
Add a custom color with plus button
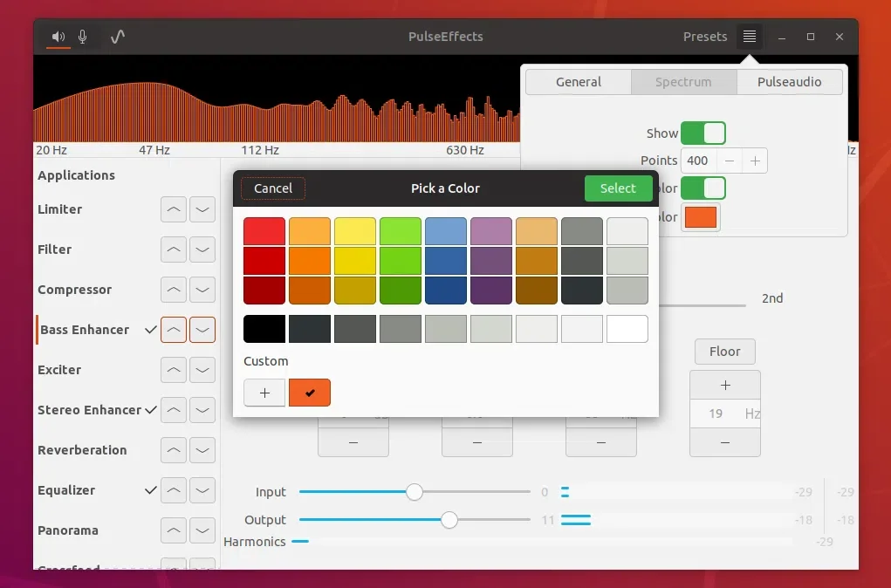tap(264, 393)
